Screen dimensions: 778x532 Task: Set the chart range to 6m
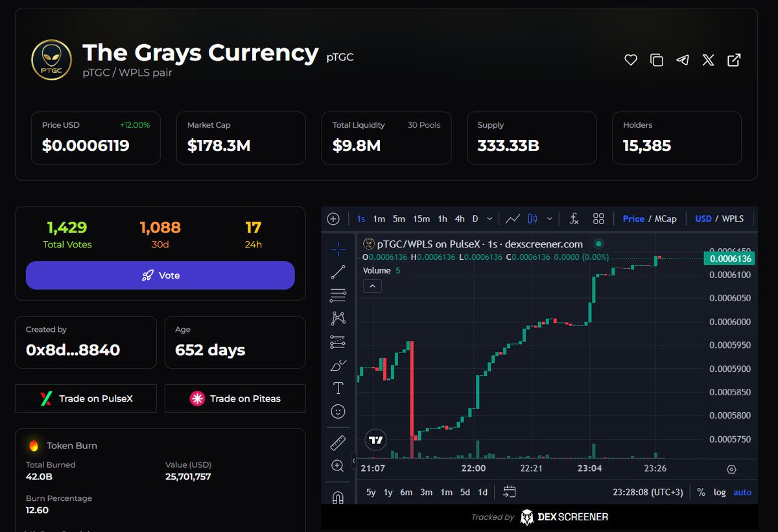click(x=406, y=492)
